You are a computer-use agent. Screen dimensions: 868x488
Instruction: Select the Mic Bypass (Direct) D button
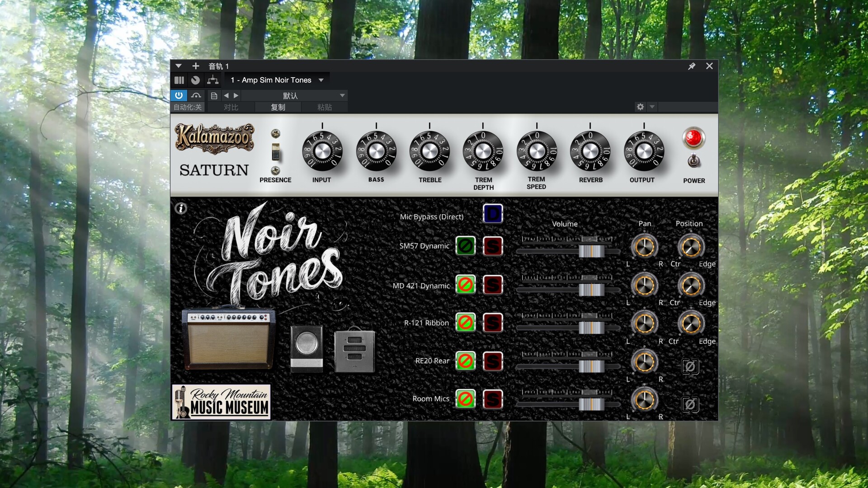[493, 214]
